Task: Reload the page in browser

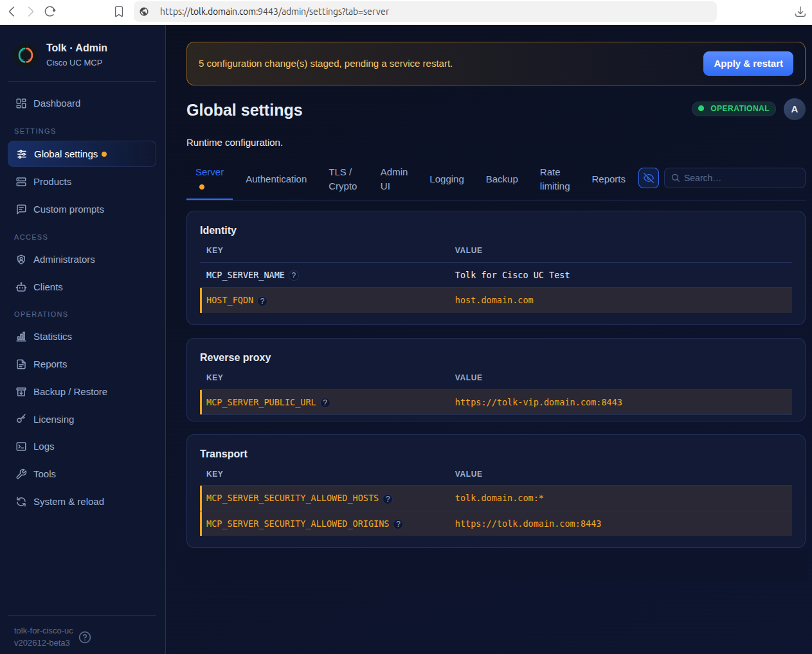Action: (50, 12)
